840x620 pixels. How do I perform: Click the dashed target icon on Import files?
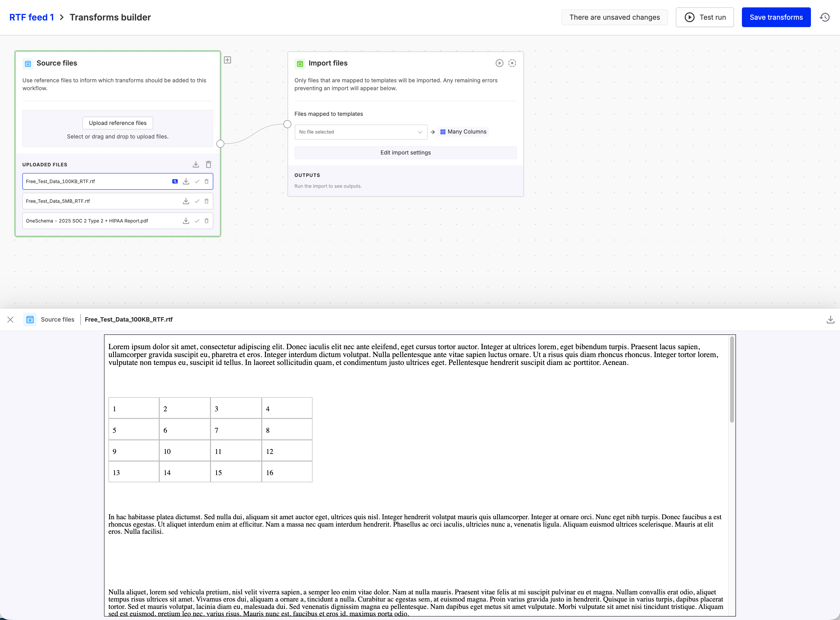point(512,63)
